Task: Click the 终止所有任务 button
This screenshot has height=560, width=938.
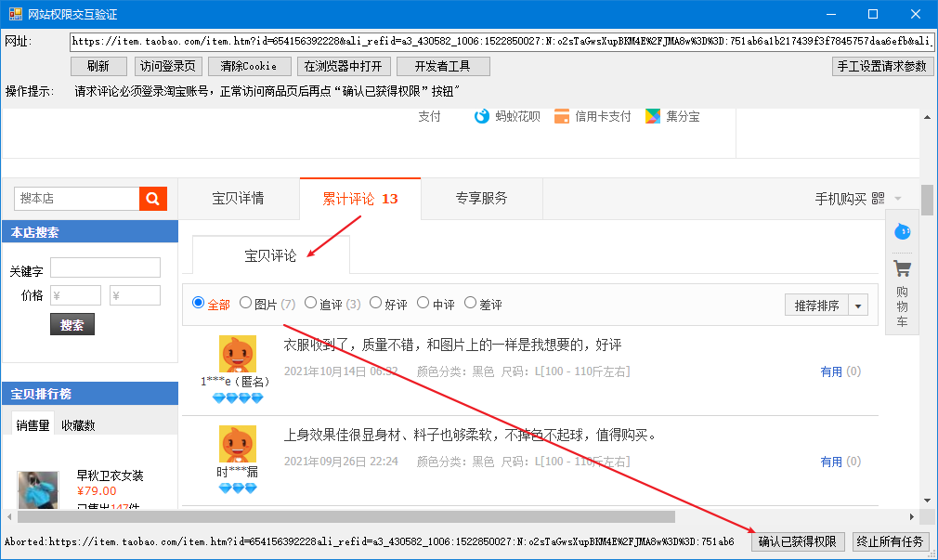Action: 890,541
